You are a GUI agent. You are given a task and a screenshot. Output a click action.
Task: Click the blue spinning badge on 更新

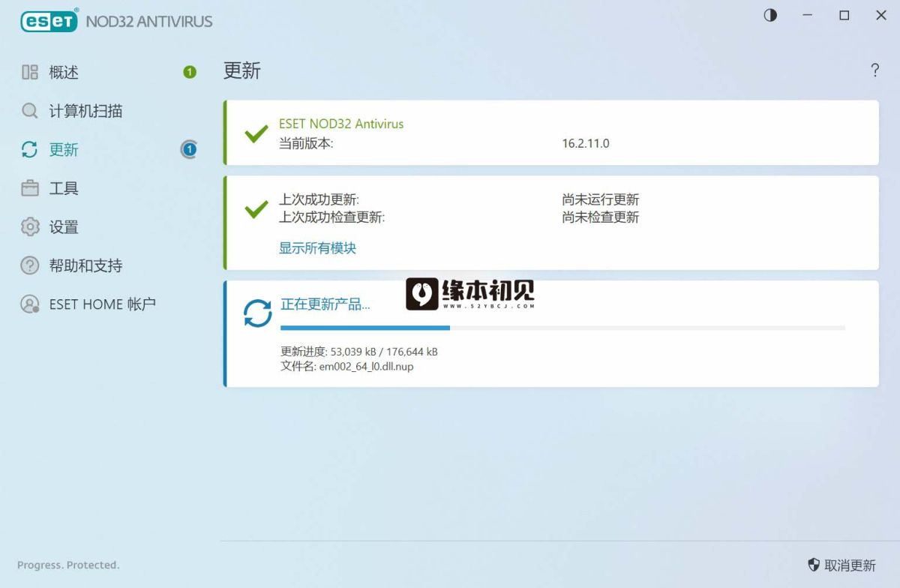[189, 149]
